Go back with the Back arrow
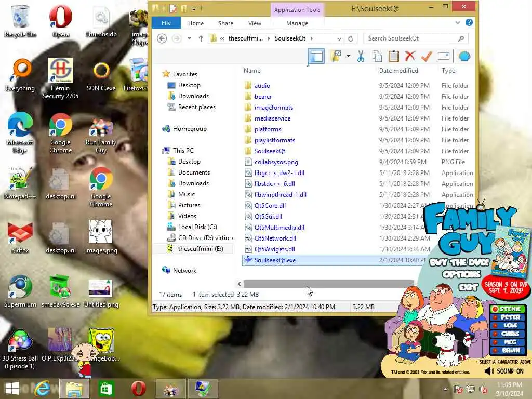This screenshot has height=399, width=532. (x=162, y=38)
